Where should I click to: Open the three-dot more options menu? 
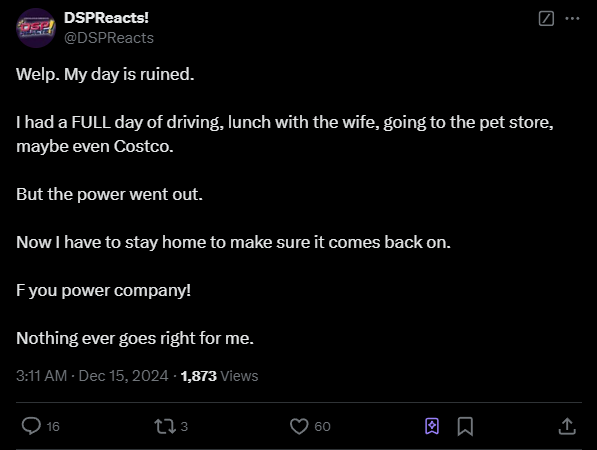click(572, 18)
